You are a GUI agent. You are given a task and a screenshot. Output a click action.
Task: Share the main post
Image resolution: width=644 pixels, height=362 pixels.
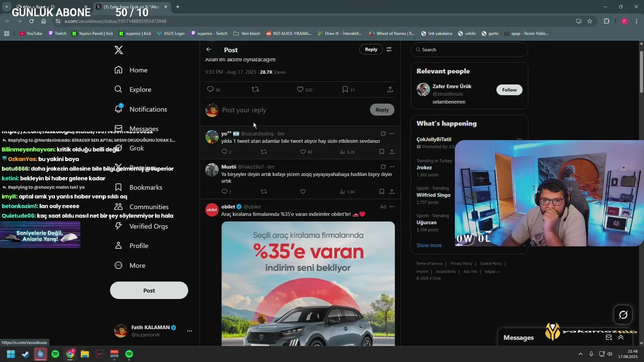[390, 89]
